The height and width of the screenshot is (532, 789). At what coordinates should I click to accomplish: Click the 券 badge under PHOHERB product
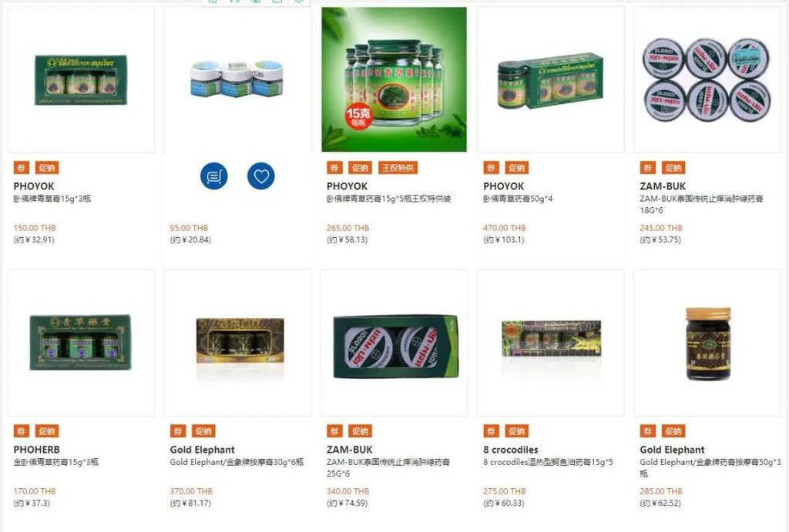21,431
